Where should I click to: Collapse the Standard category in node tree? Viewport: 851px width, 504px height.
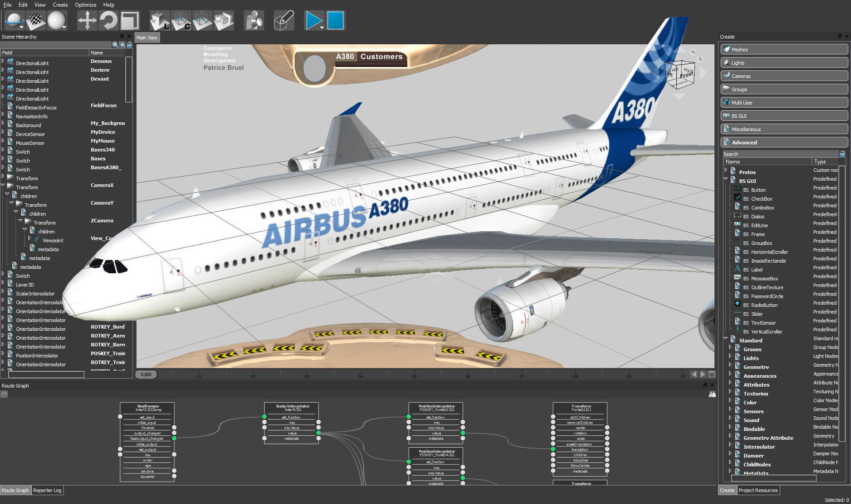726,338
